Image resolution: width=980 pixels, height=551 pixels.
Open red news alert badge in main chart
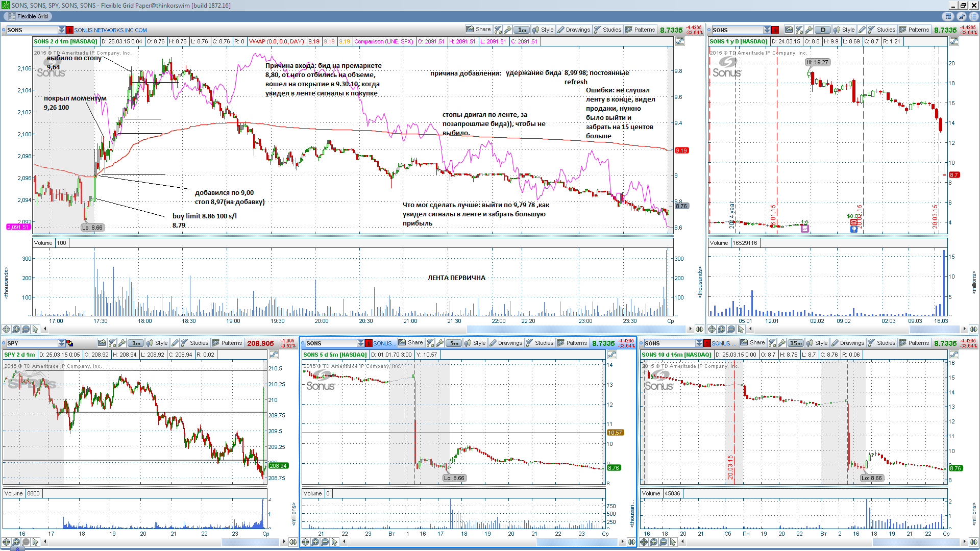(70, 30)
